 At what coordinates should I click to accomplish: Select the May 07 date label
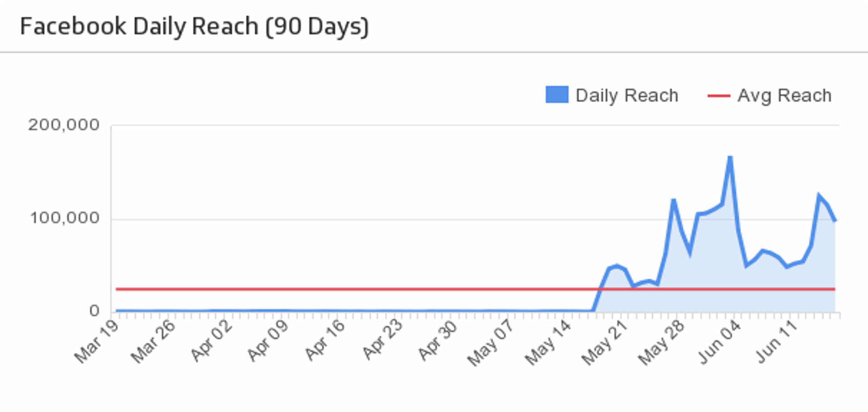[491, 343]
